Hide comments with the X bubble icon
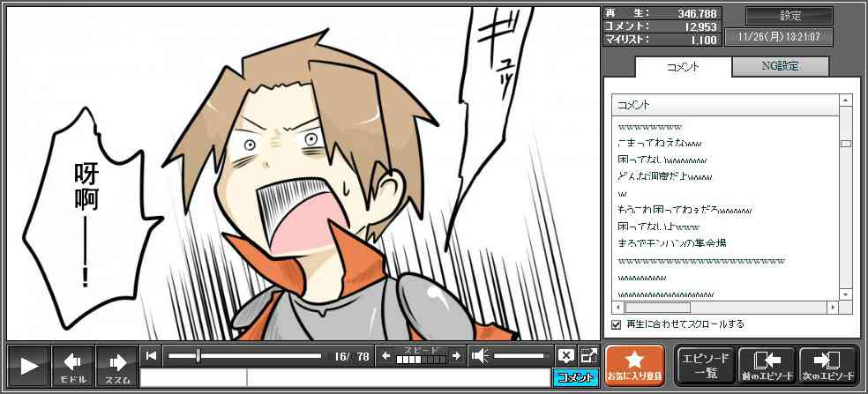868x394 pixels. 566,356
